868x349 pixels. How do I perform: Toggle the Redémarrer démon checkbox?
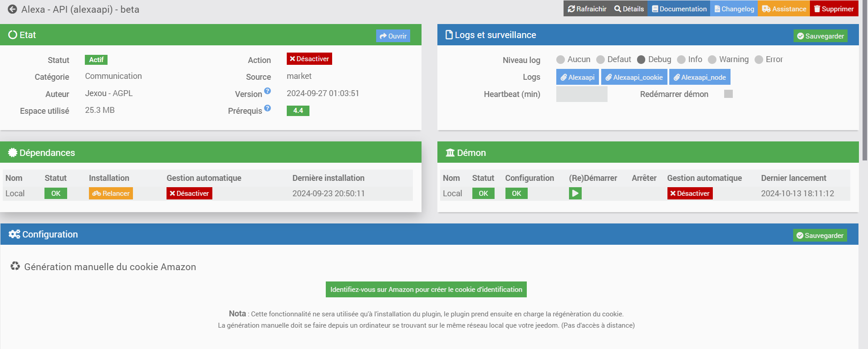(728, 94)
